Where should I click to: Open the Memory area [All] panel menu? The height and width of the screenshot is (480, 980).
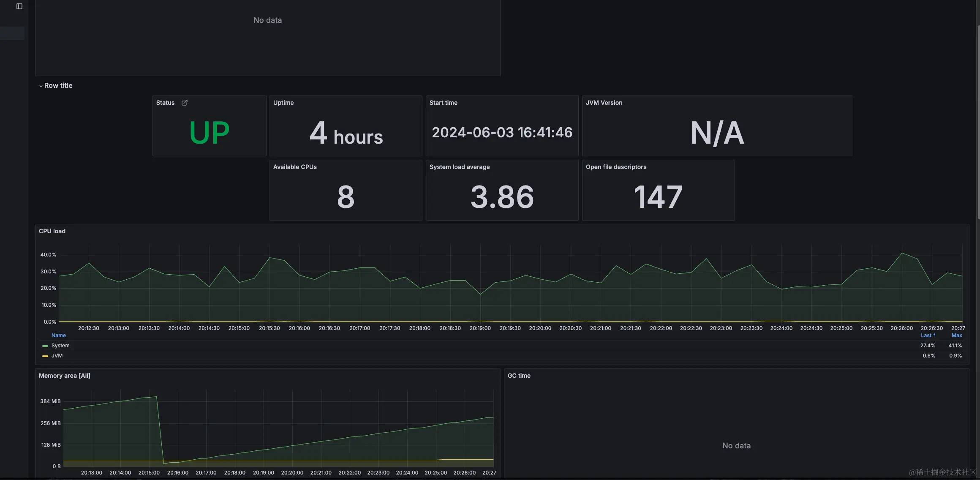click(x=64, y=376)
